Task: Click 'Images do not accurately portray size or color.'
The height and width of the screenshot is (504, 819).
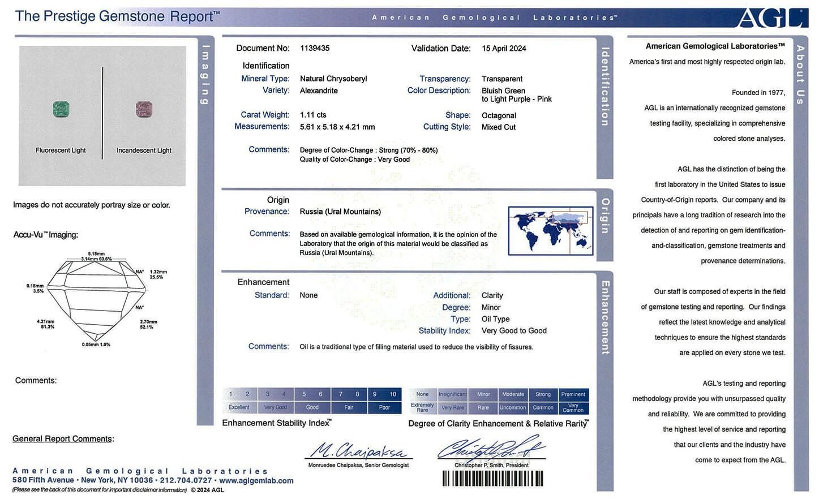Action: (x=92, y=205)
